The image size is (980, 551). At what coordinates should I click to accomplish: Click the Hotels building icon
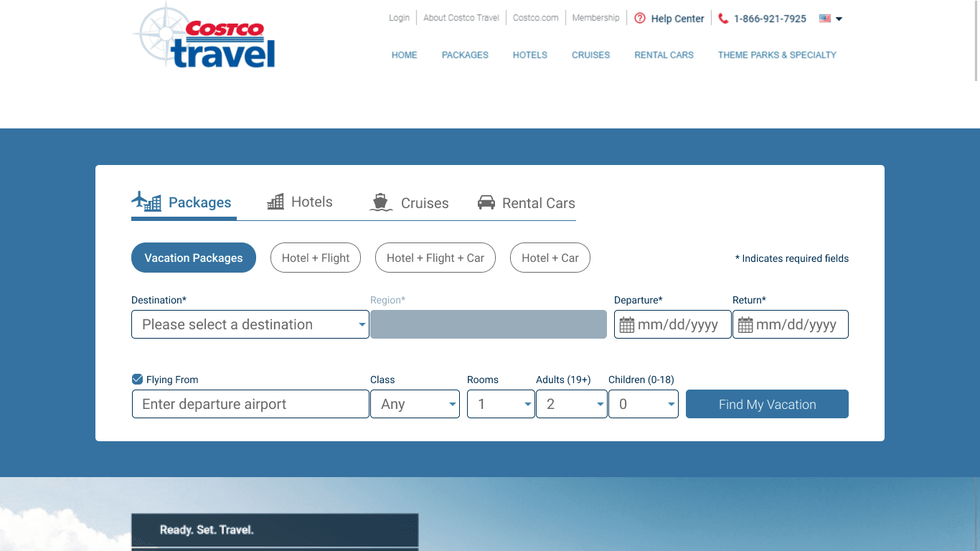coord(275,202)
